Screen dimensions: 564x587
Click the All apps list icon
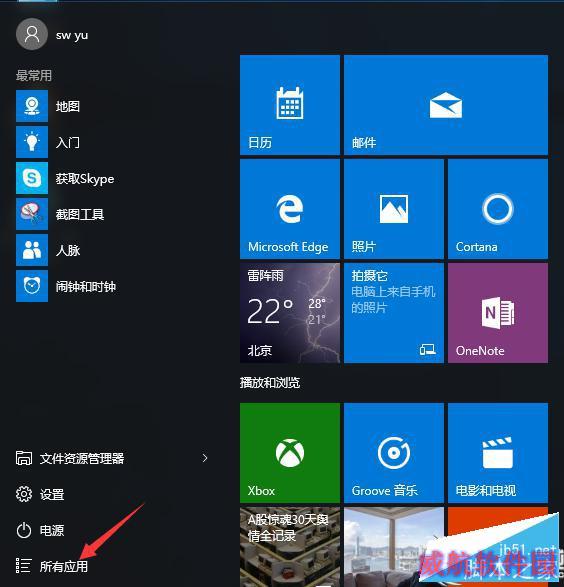click(x=23, y=566)
